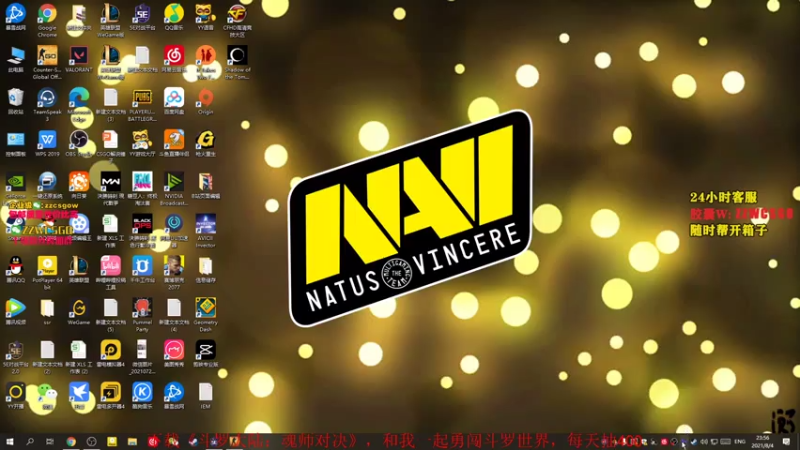Switch the ENG input language indicator
The height and width of the screenshot is (450, 800).
pyautogui.click(x=740, y=441)
